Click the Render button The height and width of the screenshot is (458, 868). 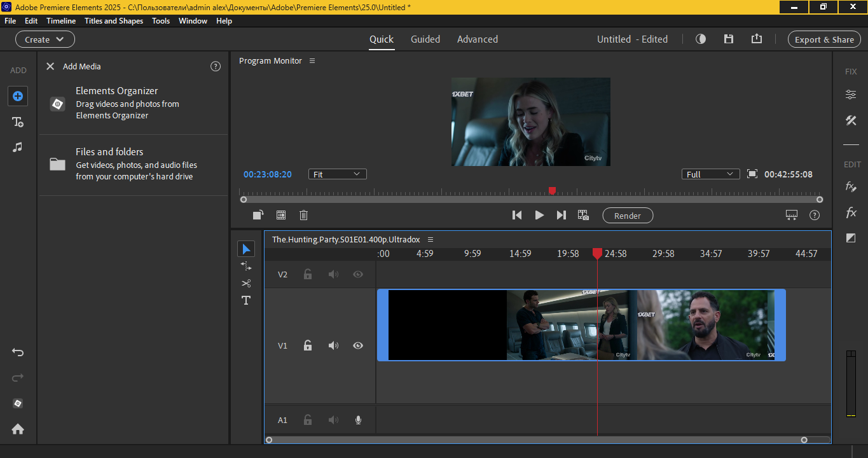pos(628,216)
